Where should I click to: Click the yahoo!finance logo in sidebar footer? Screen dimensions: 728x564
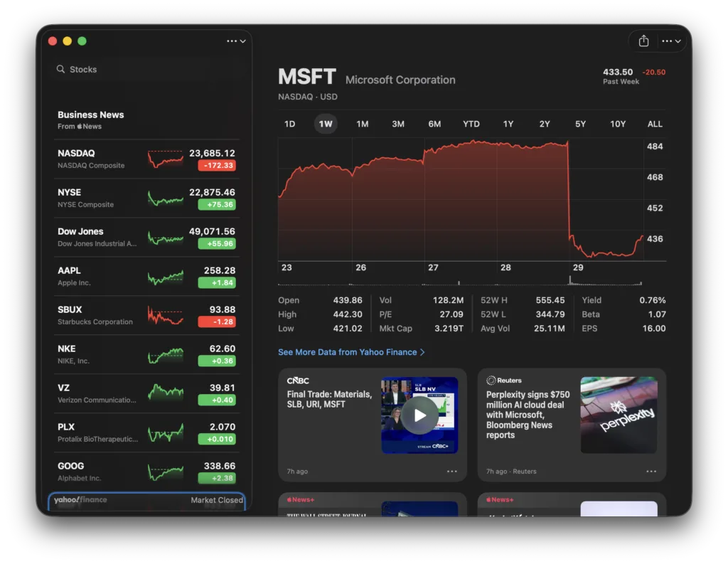(80, 500)
